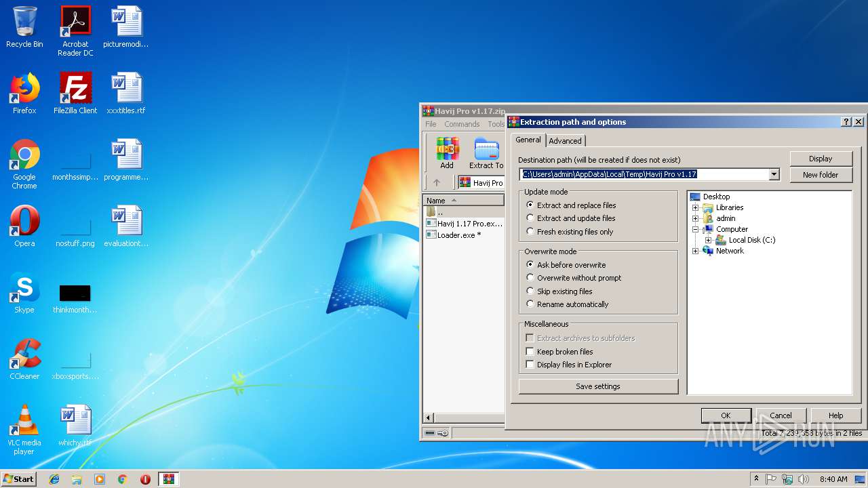The width and height of the screenshot is (868, 488).
Task: Launch the Firefox desktop shortcut
Action: [x=24, y=94]
